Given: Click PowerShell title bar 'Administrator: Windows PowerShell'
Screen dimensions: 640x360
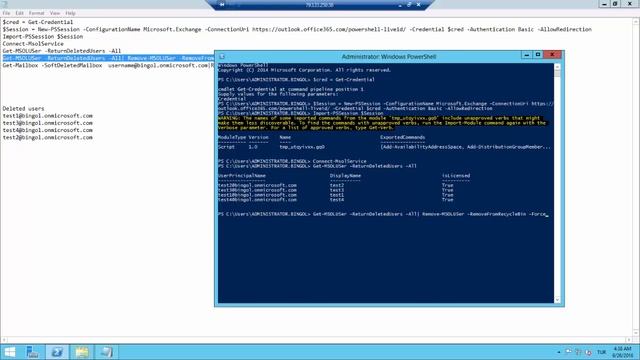Looking at the screenshot, I should 389,57.
